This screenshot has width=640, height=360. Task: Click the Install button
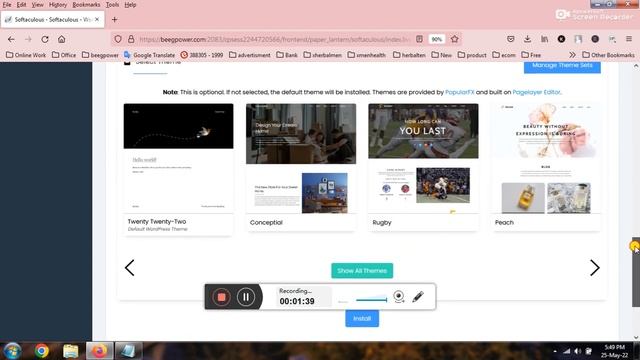pyautogui.click(x=362, y=318)
